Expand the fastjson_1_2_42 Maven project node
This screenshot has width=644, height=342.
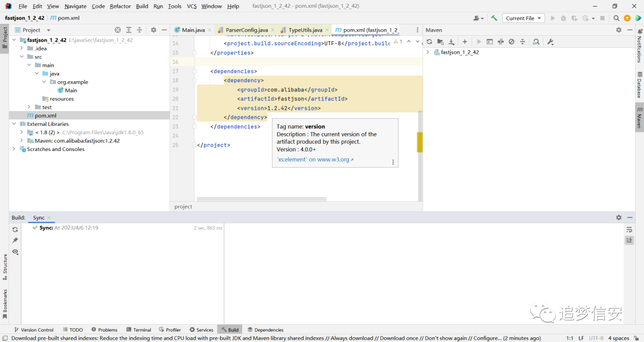point(428,52)
